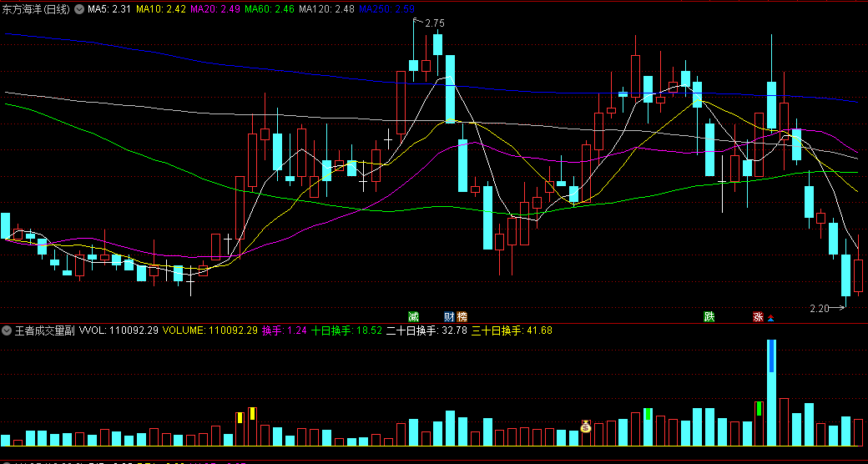
Task: Click the 2.20 low price annotation
Action: [819, 309]
